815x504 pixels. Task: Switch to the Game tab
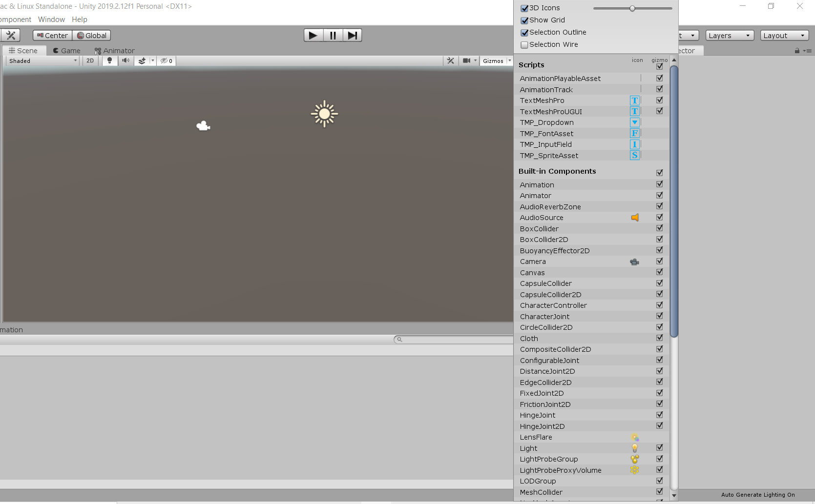coord(66,50)
